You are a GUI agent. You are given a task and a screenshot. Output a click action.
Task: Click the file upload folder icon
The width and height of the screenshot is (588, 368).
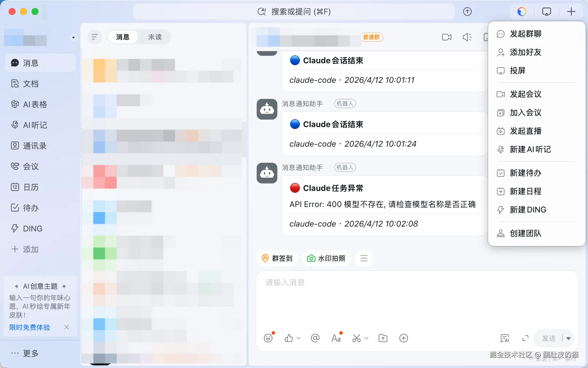point(383,338)
